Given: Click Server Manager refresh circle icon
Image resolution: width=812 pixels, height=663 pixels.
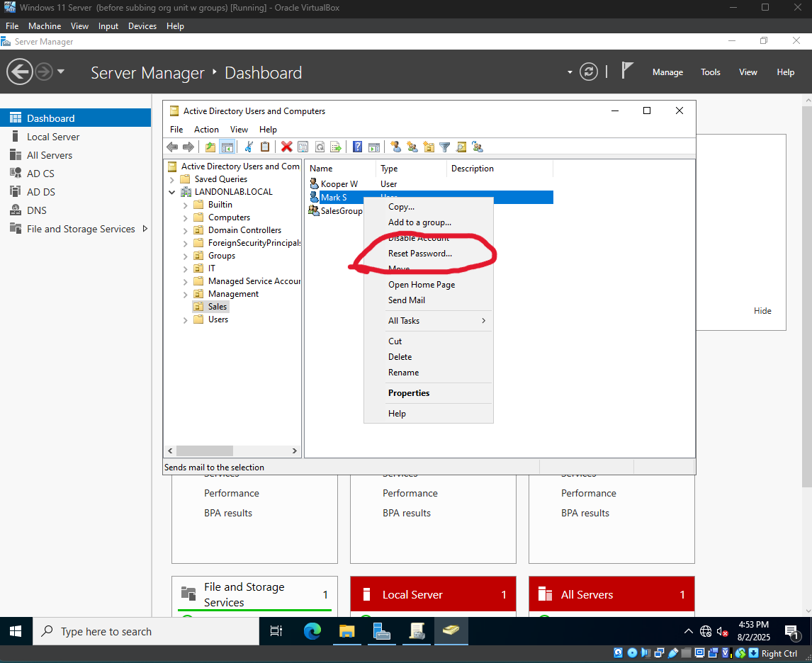Looking at the screenshot, I should [588, 72].
